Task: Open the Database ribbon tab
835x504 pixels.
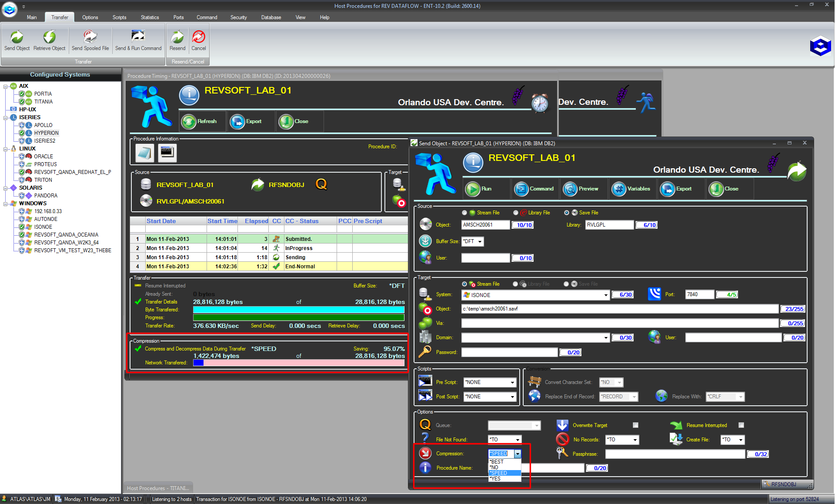Action: tap(271, 17)
